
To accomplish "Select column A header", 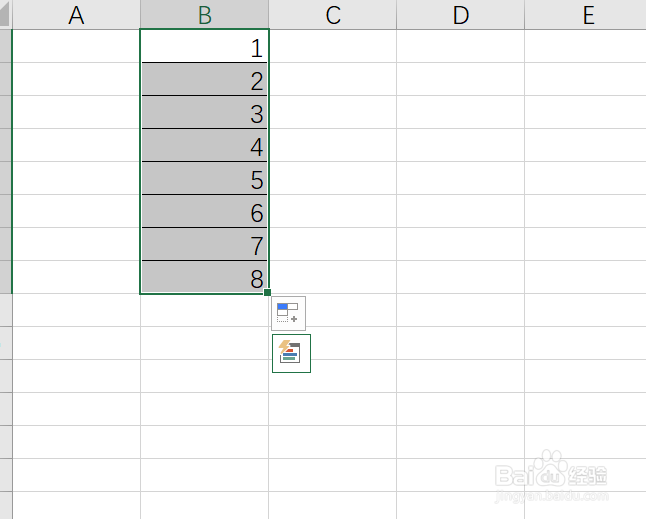I will (x=76, y=15).
